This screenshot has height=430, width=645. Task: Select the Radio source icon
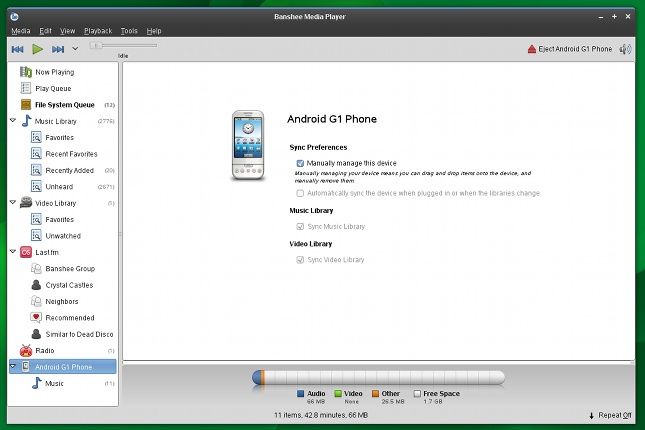[x=26, y=350]
